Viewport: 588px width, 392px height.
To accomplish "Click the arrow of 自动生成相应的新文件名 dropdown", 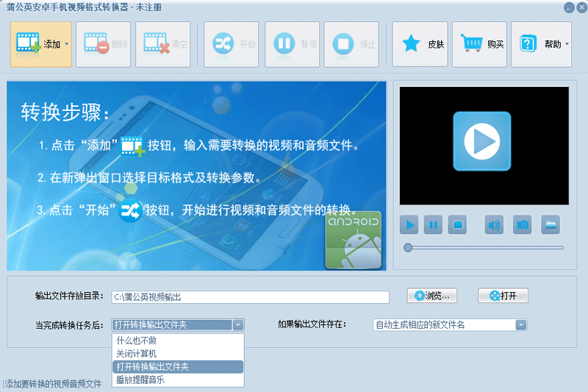I will 521,325.
